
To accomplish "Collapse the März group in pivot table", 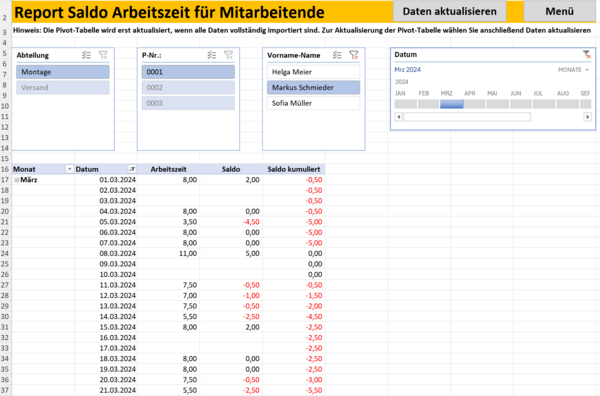I will 16,180.
